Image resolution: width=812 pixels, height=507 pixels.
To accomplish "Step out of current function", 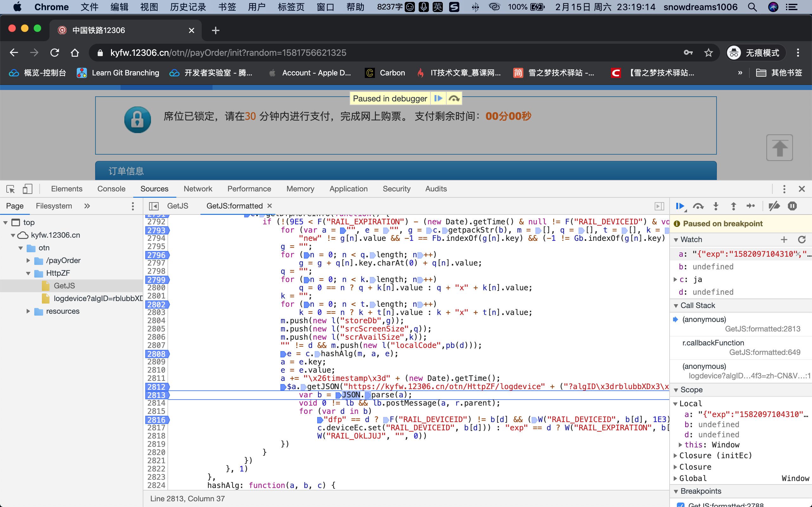I will pos(733,206).
